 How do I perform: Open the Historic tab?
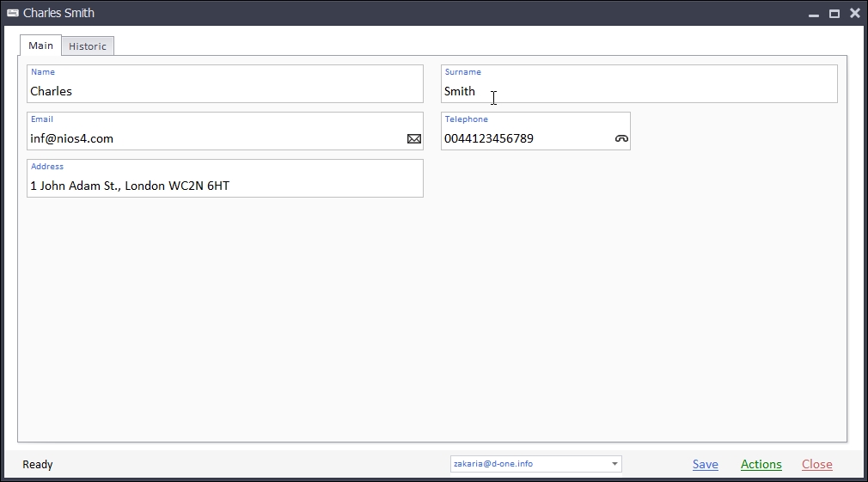point(88,46)
